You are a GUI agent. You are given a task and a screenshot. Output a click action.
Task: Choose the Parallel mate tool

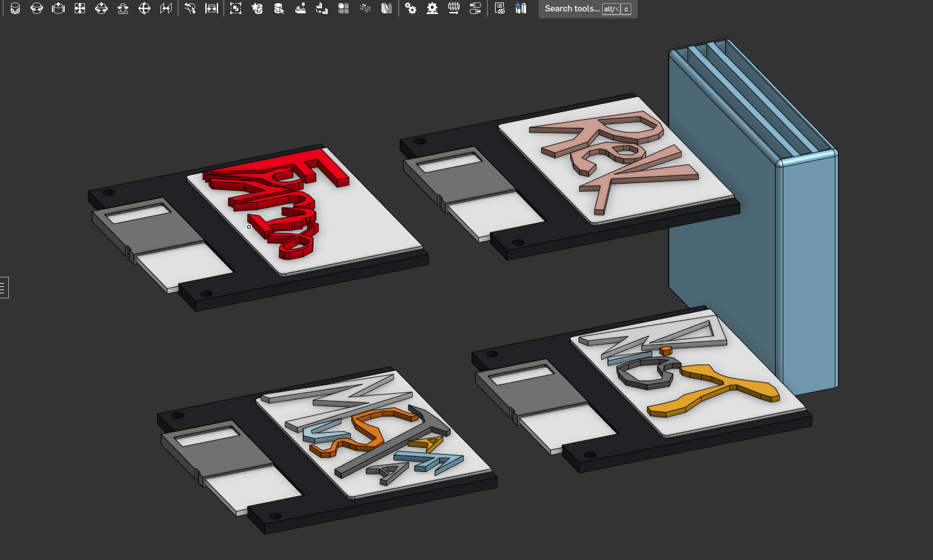166,8
